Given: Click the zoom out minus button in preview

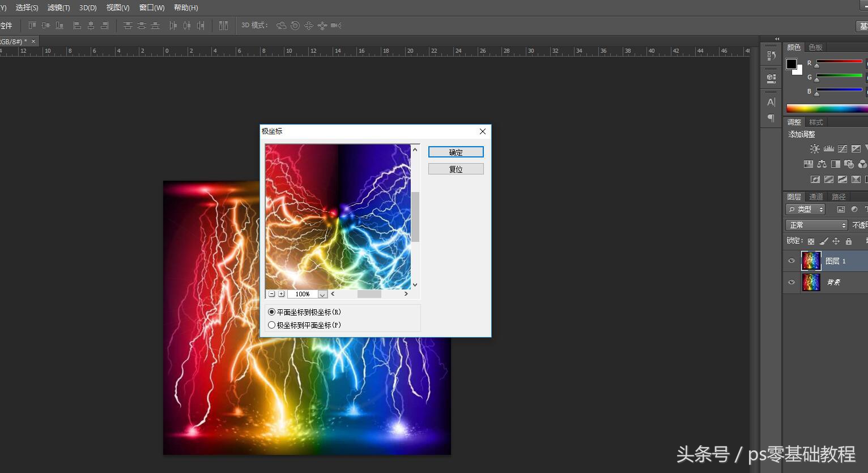Looking at the screenshot, I should click(x=272, y=294).
